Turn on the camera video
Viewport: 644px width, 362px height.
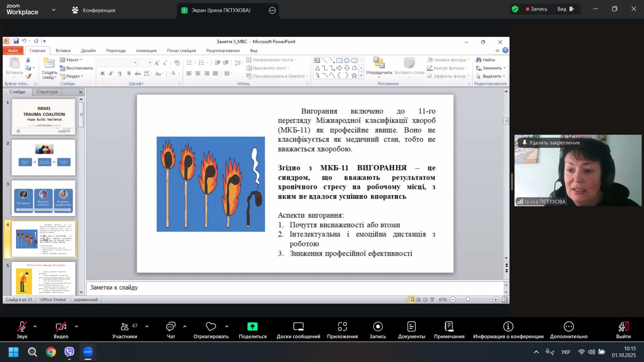(61, 327)
